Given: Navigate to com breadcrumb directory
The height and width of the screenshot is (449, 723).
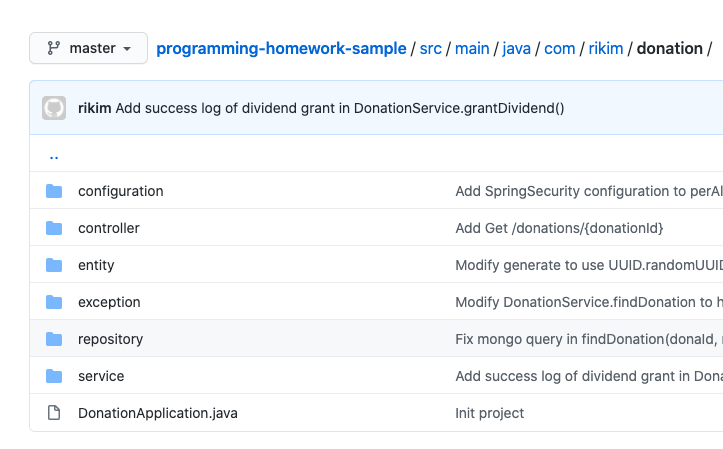Looking at the screenshot, I should pos(559,48).
